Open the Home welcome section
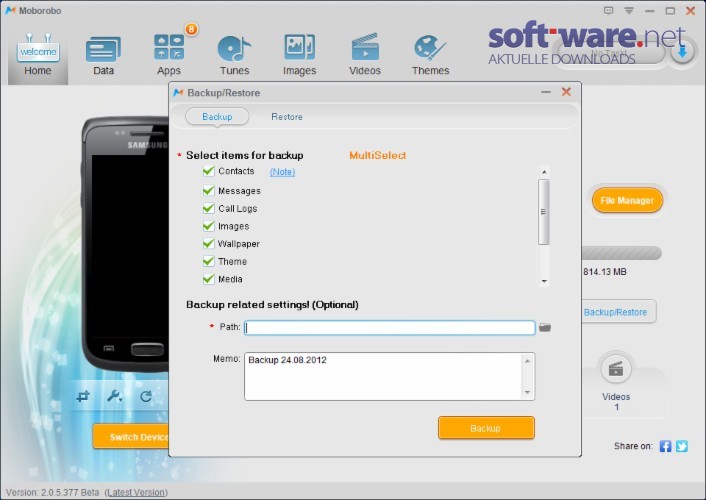This screenshot has height=500, width=706. tap(38, 55)
